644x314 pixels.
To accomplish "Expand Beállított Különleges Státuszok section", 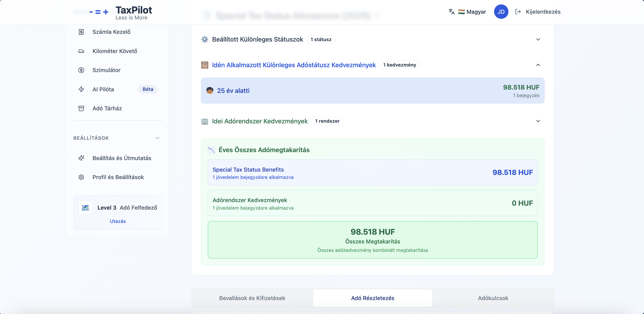I will tap(538, 40).
